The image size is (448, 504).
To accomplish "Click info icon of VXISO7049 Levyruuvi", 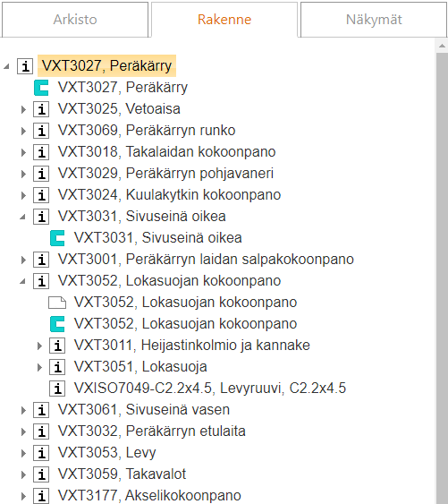I will click(57, 389).
